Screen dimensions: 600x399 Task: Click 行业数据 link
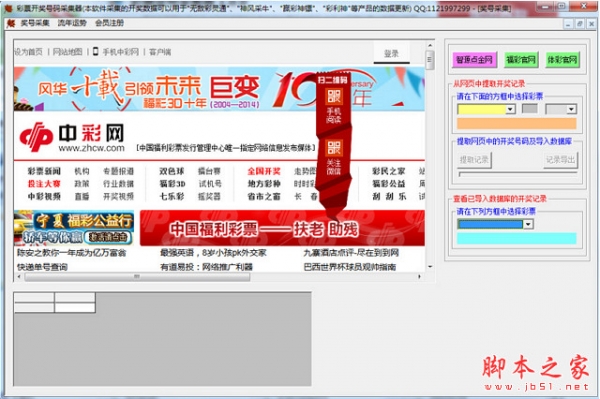pos(119,184)
